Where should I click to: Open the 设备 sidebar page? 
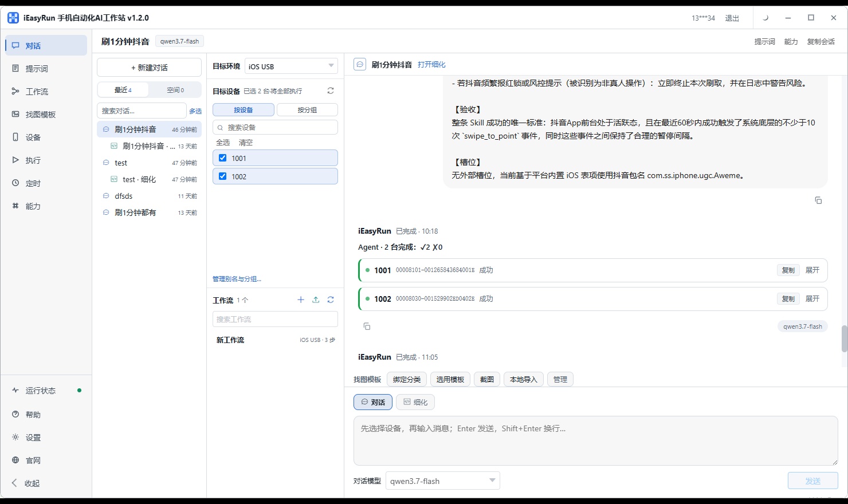[46, 137]
